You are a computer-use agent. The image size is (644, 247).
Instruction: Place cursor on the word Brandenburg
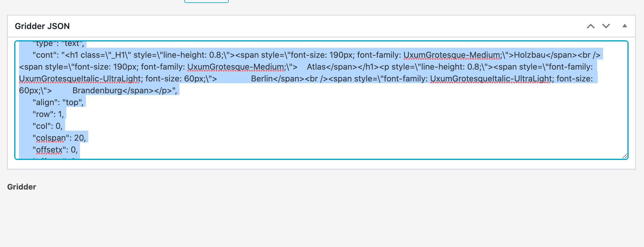coord(97,91)
